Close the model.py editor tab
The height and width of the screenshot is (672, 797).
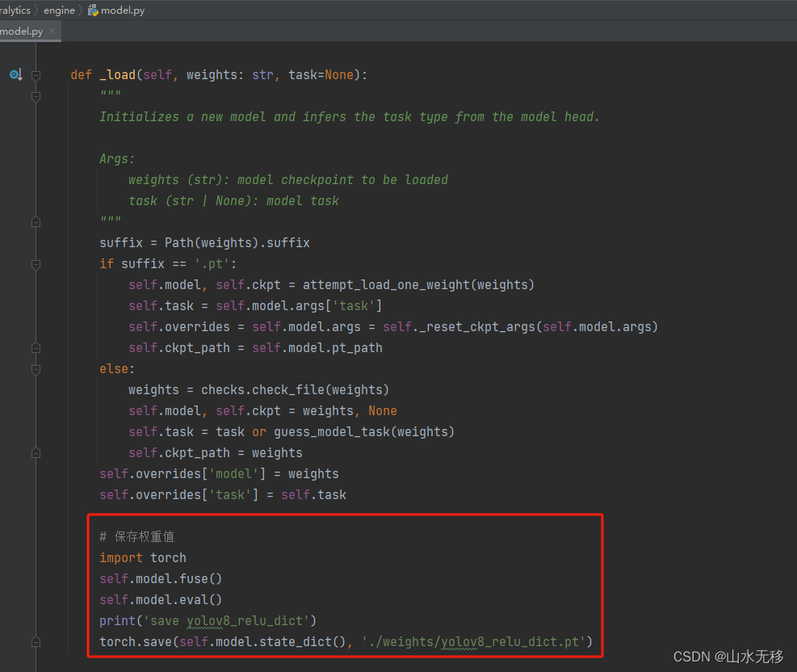pos(52,31)
